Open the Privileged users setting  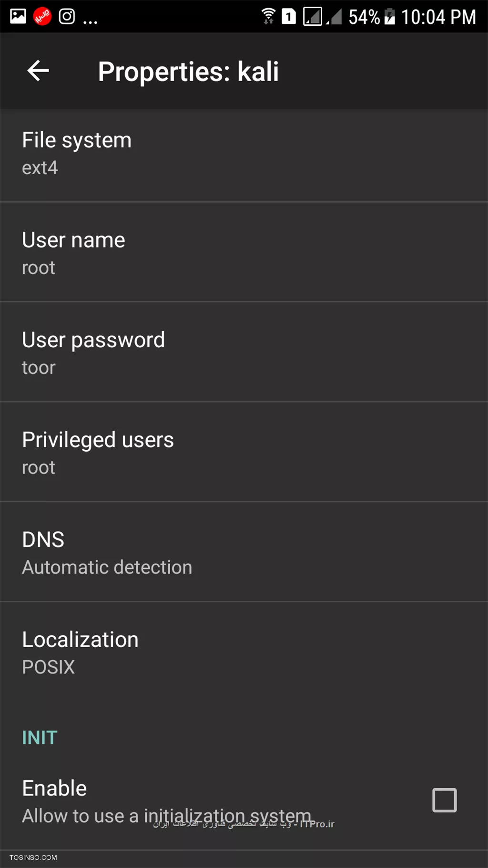[244, 452]
